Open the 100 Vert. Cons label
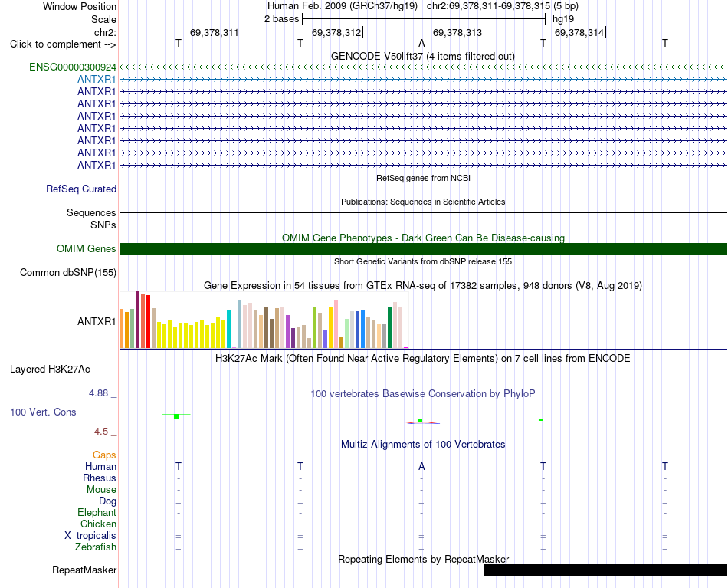The image size is (728, 588). [43, 412]
